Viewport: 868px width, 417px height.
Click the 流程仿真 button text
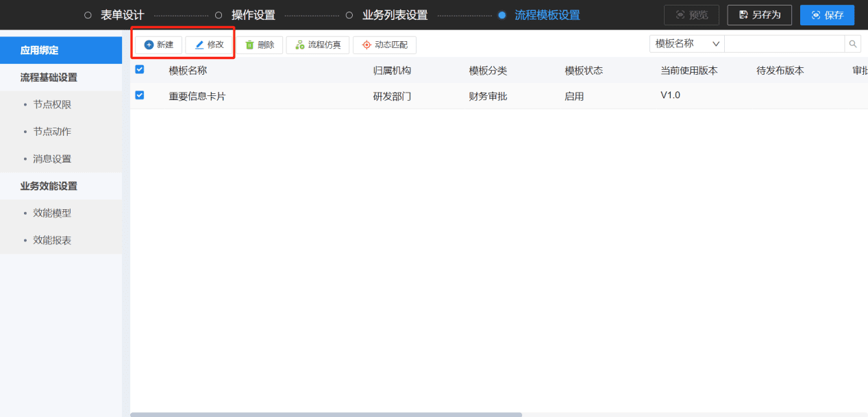[325, 45]
